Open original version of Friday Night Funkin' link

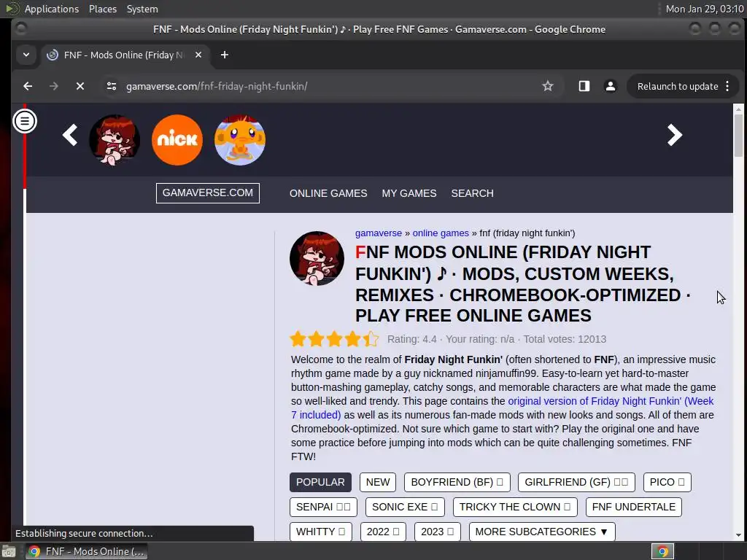(x=611, y=401)
